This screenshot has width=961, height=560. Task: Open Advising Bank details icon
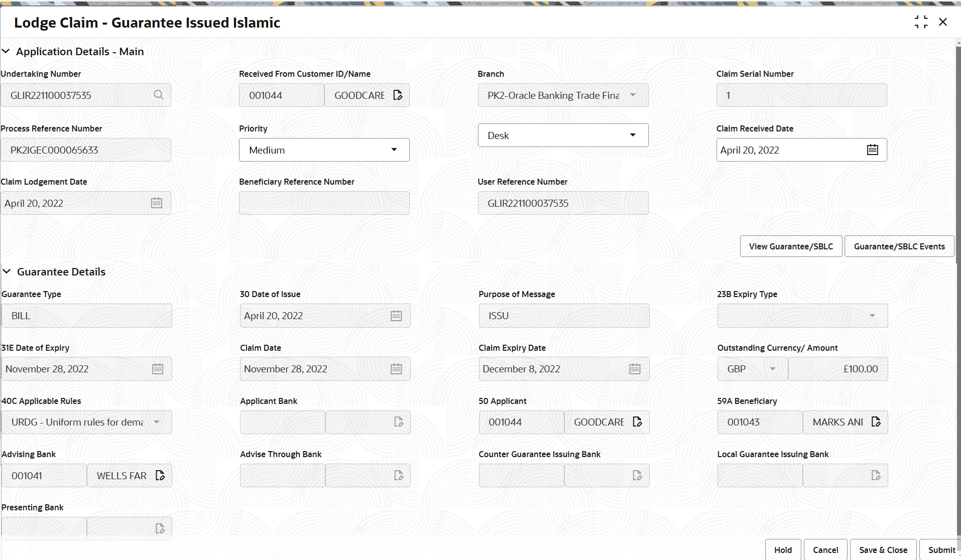point(160,475)
